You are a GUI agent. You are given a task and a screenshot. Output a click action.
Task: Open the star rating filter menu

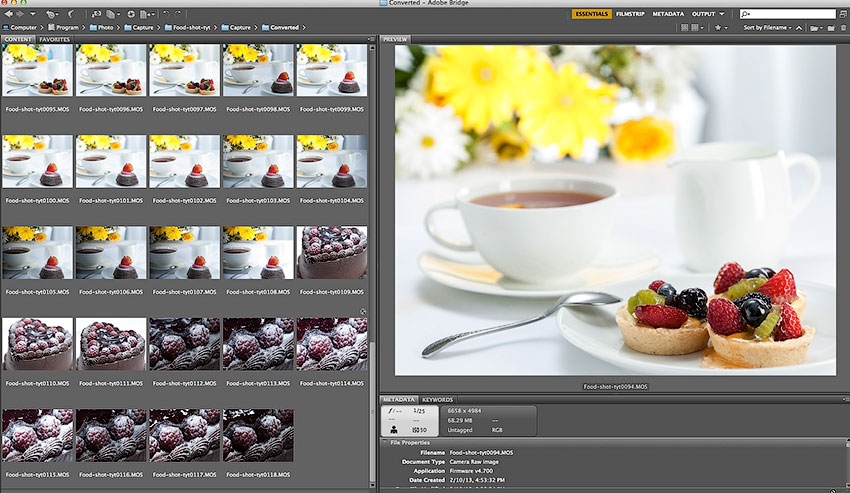[x=721, y=27]
